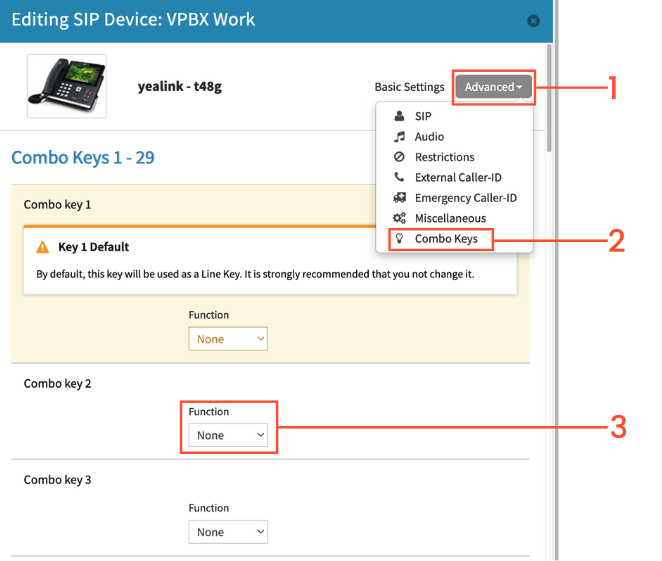Screen dimensions: 662x561
Task: Click the 'Combo key 3' label
Action: pyautogui.click(x=57, y=480)
